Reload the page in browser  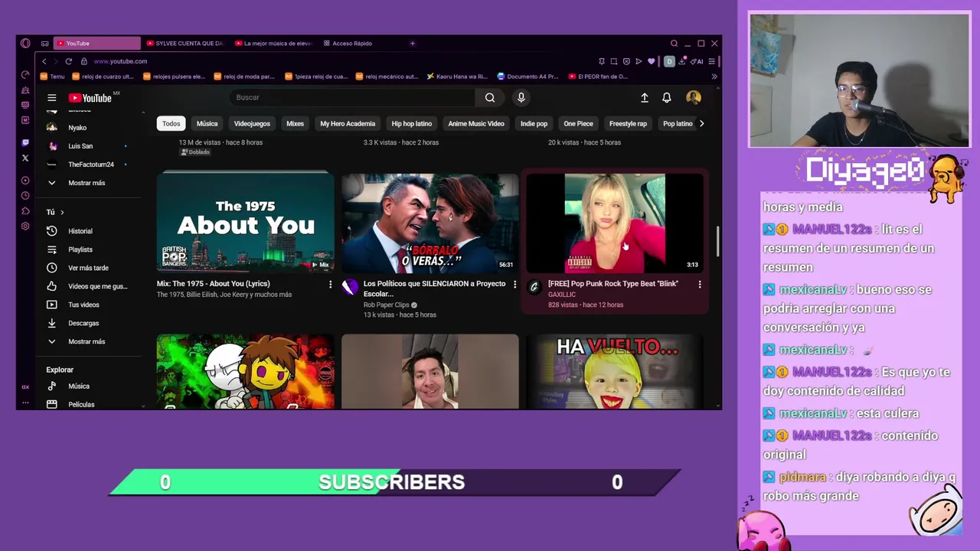pyautogui.click(x=68, y=61)
